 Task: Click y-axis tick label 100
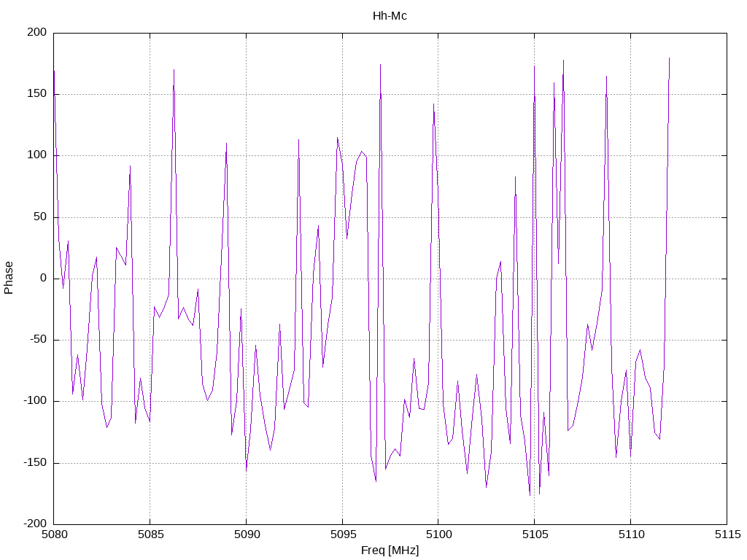pyautogui.click(x=37, y=155)
